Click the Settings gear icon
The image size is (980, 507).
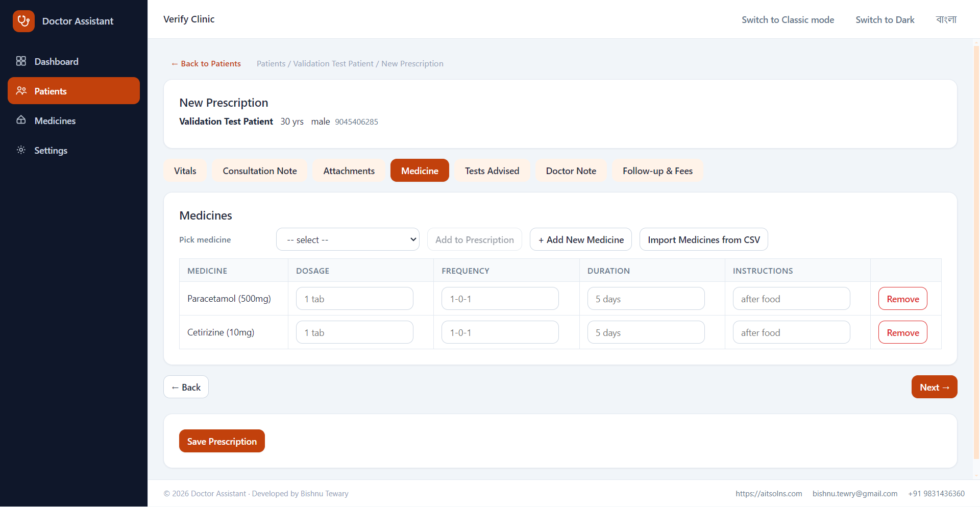[x=21, y=150]
